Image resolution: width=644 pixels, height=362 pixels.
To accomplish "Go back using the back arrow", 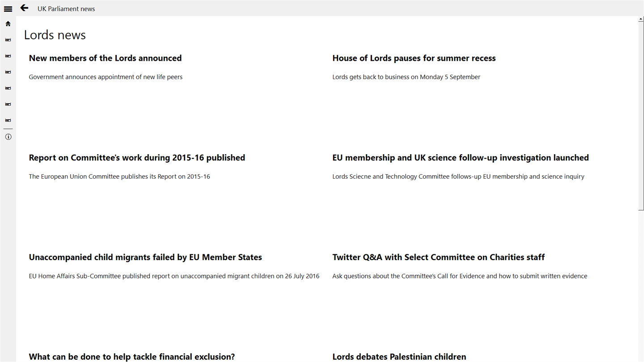I will tap(24, 8).
